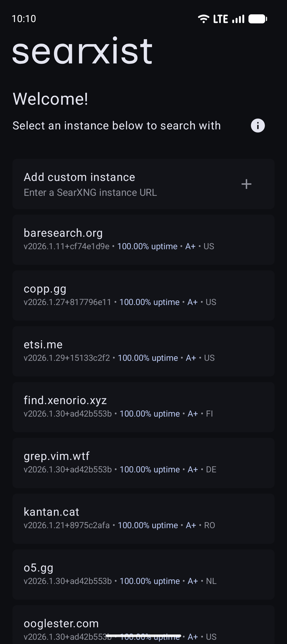The width and height of the screenshot is (287, 644).
Task: Tap the Wi-Fi status icon
Action: 204,19
